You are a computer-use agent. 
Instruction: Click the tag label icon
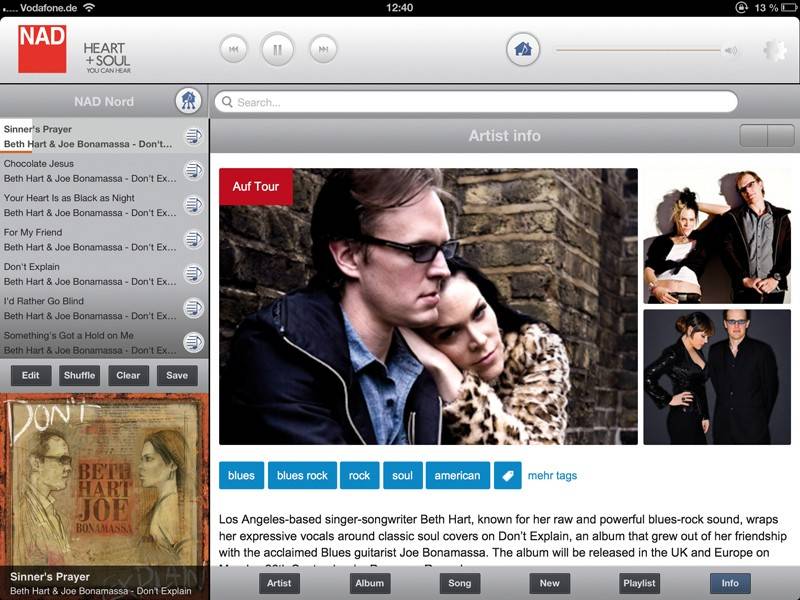click(508, 476)
